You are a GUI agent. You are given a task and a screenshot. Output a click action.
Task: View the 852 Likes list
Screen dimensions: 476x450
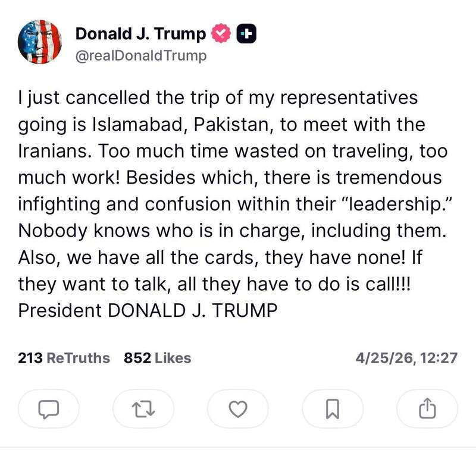point(158,358)
